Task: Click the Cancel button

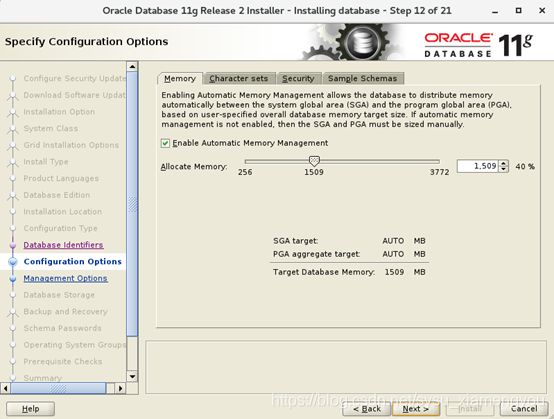Action: 524,409
